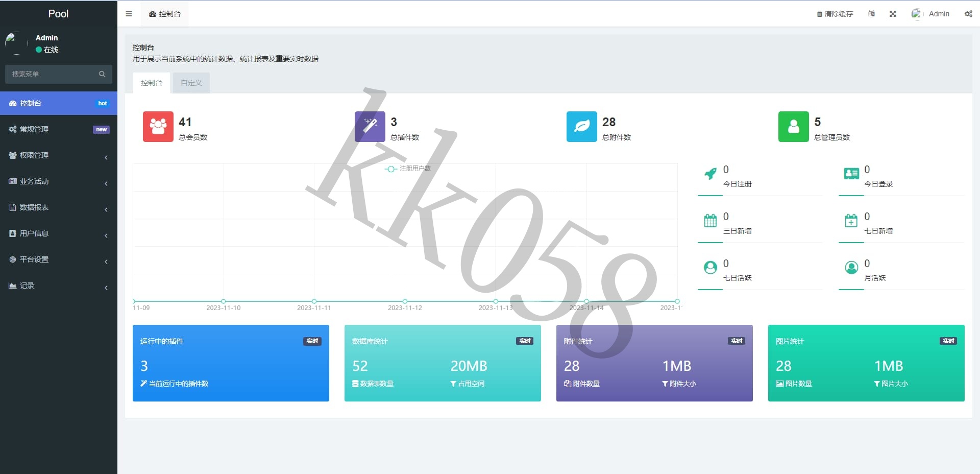Click the 用户信息 contact icon in sidebar
Image resolution: width=980 pixels, height=474 pixels.
pyautogui.click(x=13, y=233)
